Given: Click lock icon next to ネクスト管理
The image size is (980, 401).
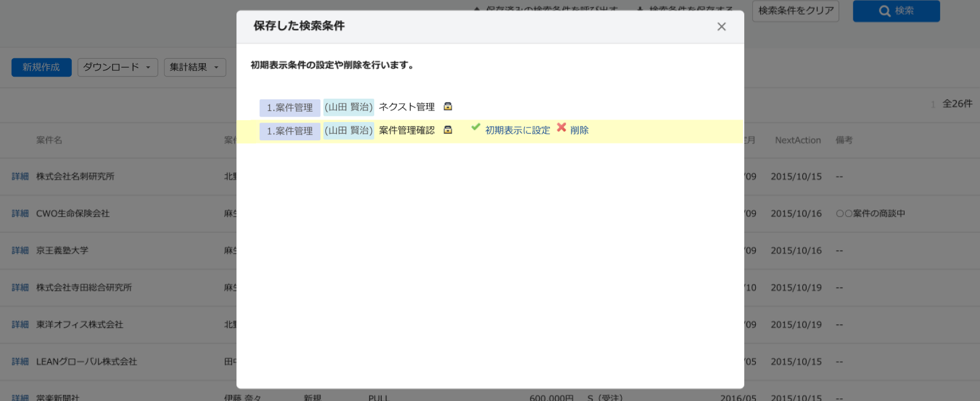Looking at the screenshot, I should tap(448, 107).
